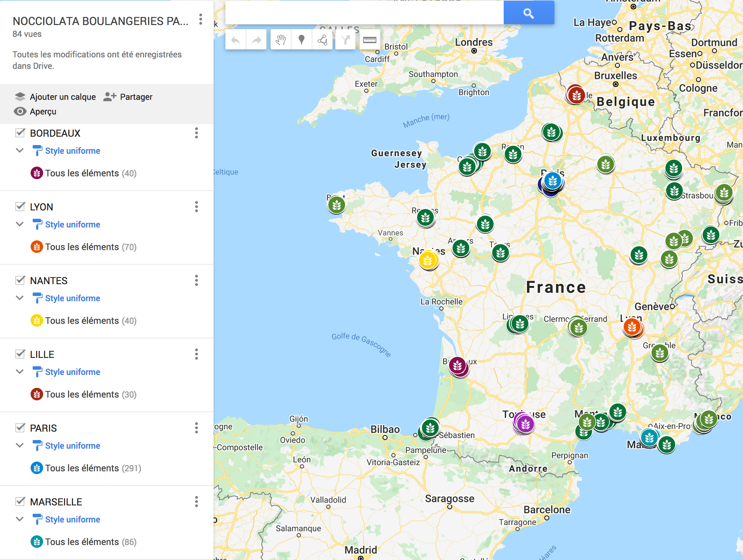
Task: Open Style uniforme for MARSEILLE layer
Action: click(73, 519)
